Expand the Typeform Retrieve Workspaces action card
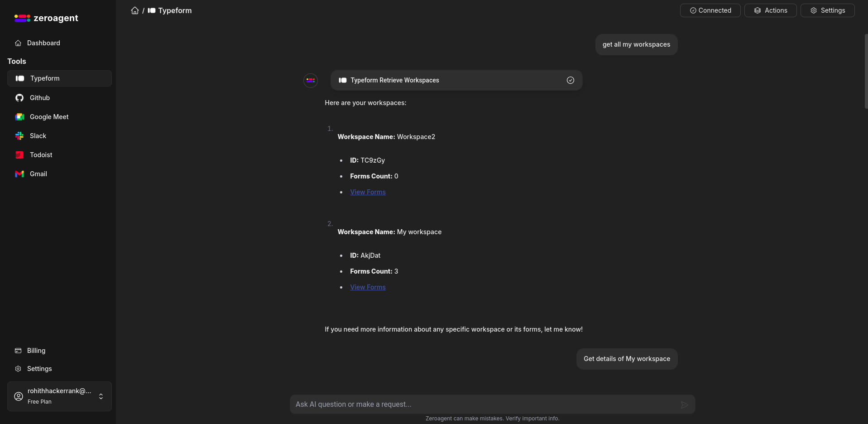The height and width of the screenshot is (424, 868). click(x=456, y=80)
